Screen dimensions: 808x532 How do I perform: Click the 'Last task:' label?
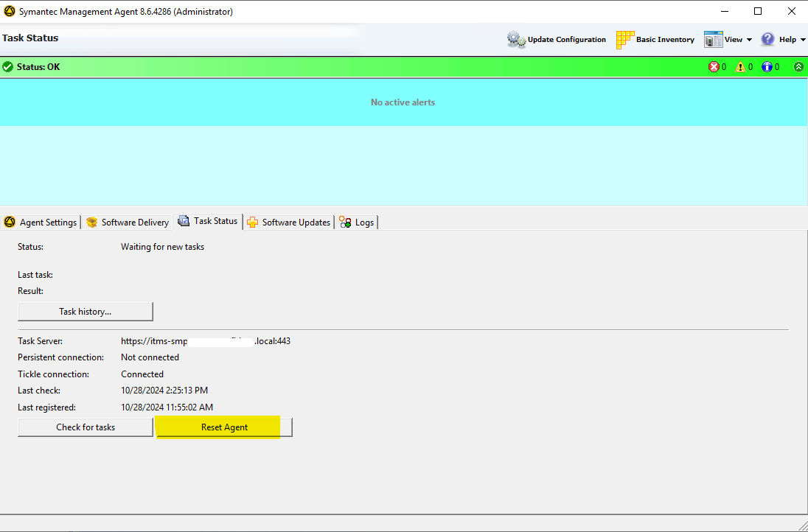coord(35,275)
